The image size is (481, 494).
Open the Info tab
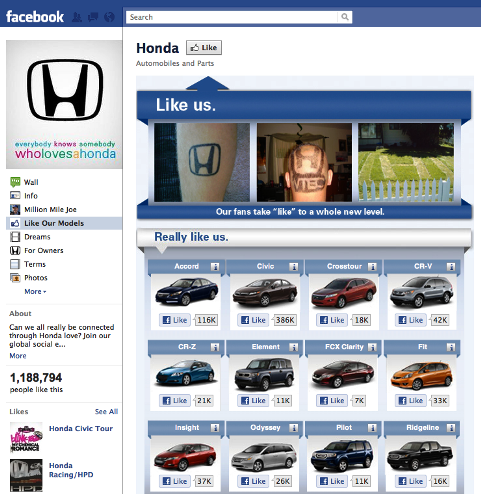pyautogui.click(x=64, y=196)
